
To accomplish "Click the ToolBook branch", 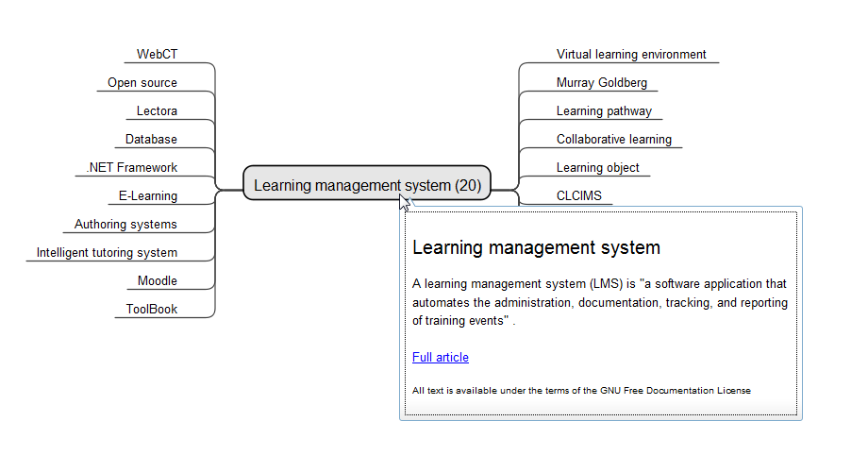I will (152, 309).
